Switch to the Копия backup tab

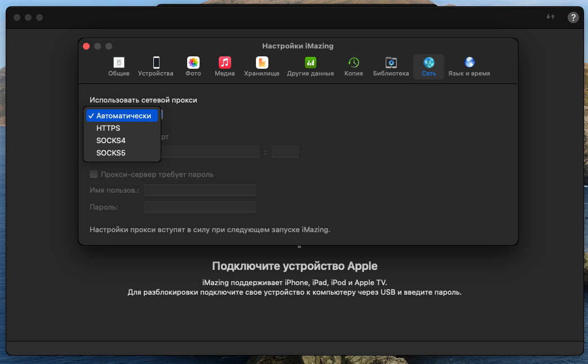(353, 66)
